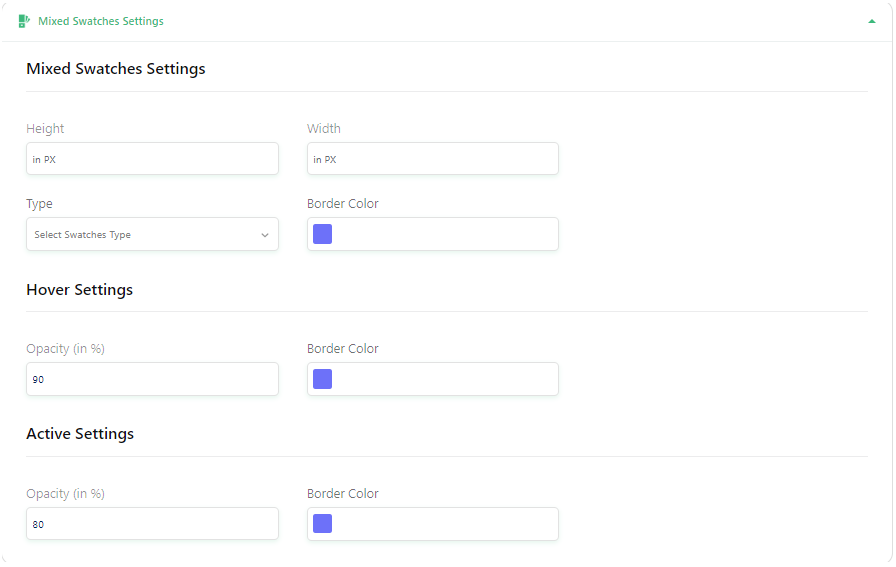Image resolution: width=896 pixels, height=567 pixels.
Task: Click the green swatches icon in the header
Action: (23, 21)
